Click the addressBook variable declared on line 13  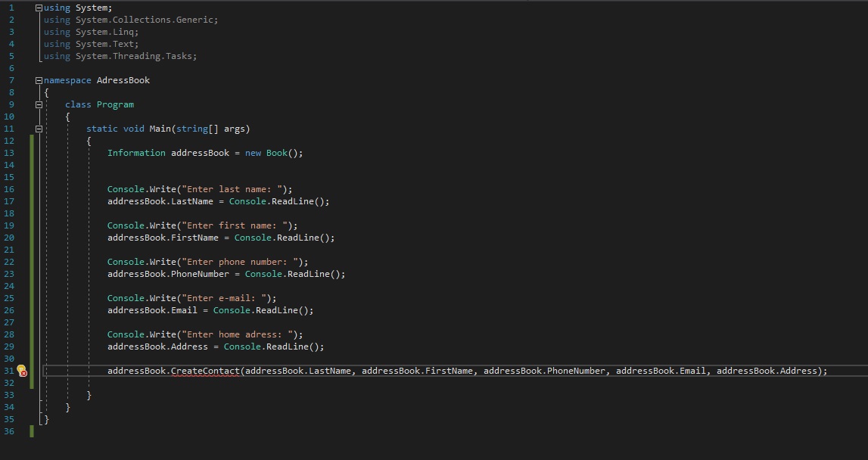coord(200,154)
